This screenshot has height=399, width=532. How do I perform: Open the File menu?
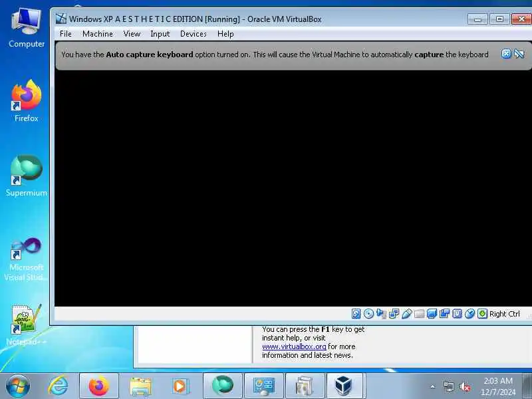point(65,34)
